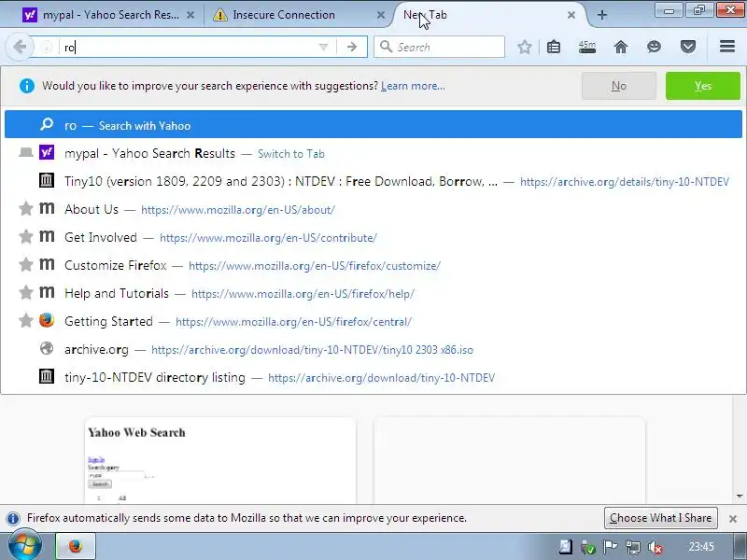Click the back arrow navigation button
The height and width of the screenshot is (560, 747).
(x=20, y=47)
